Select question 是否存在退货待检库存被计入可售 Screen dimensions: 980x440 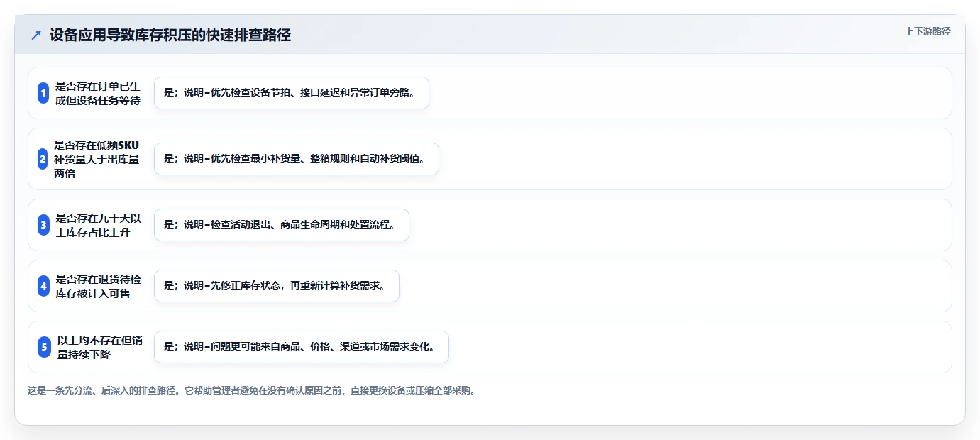click(x=98, y=286)
